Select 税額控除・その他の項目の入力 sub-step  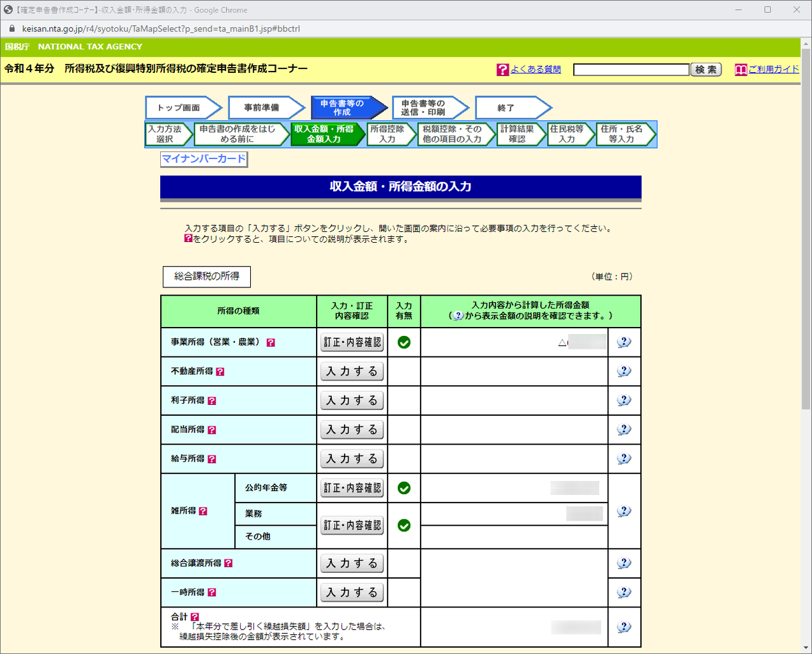pyautogui.click(x=456, y=134)
